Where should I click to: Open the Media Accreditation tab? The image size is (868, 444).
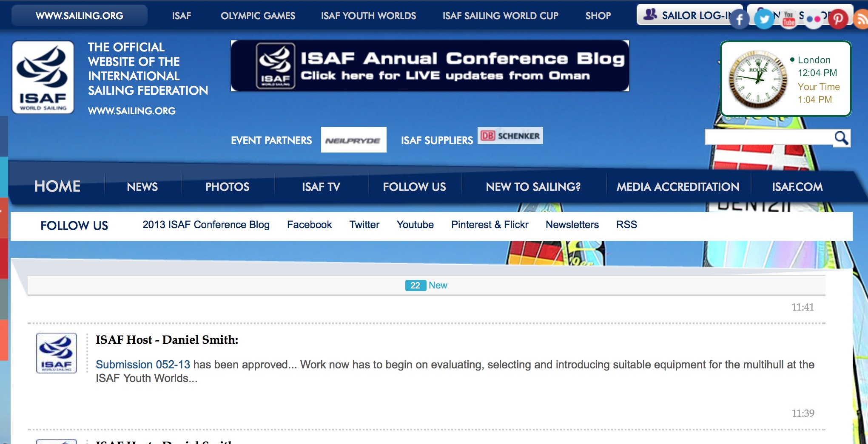point(678,187)
